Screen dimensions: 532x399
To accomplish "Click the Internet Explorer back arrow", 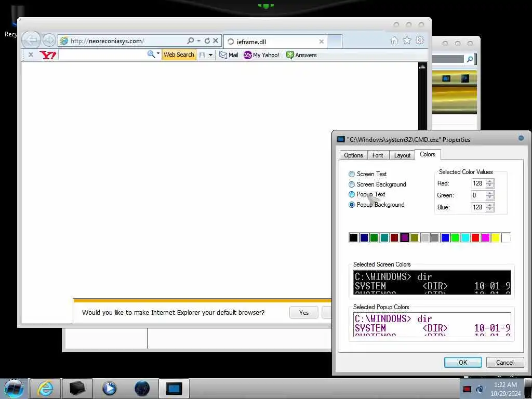I will pos(31,41).
